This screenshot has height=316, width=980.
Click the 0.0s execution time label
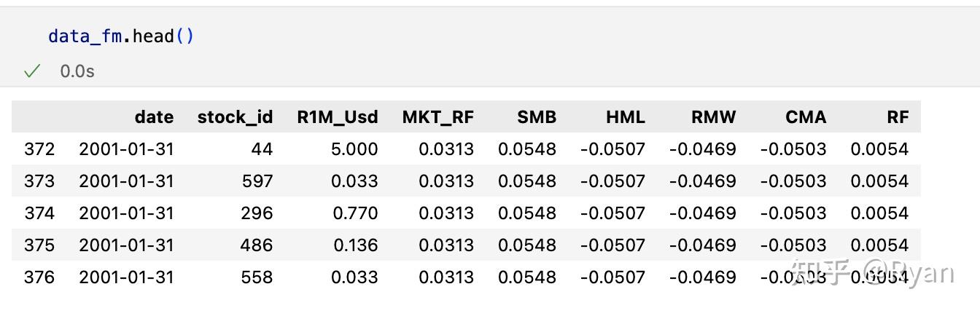point(77,71)
